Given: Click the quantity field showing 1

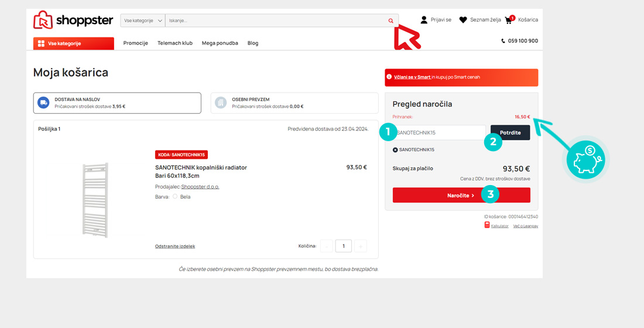Looking at the screenshot, I should coord(343,246).
